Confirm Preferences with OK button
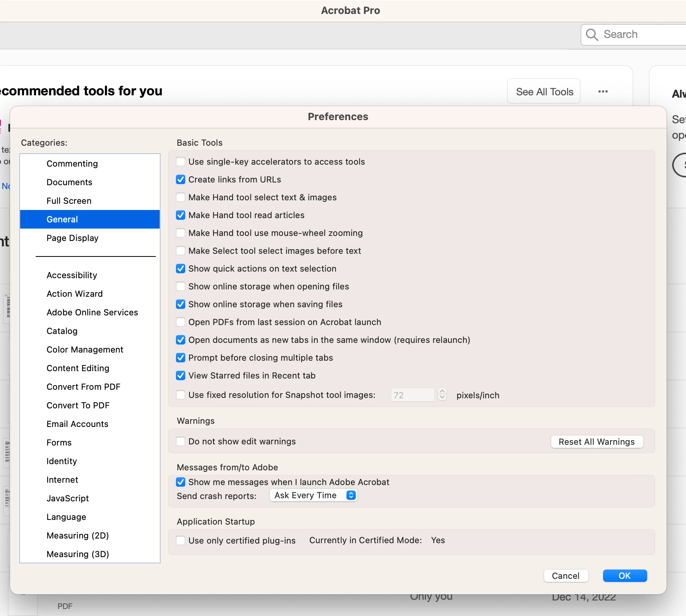The width and height of the screenshot is (686, 616). [625, 576]
